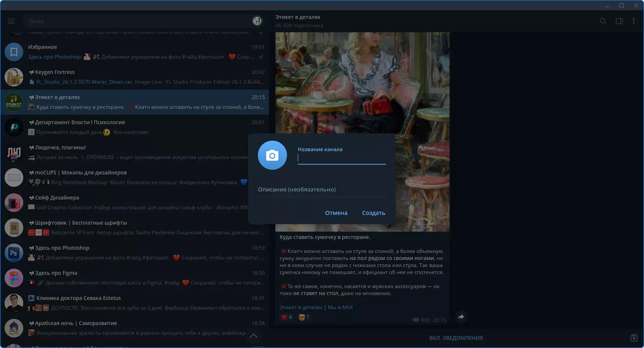Forward the post with share arrow icon

461,317
